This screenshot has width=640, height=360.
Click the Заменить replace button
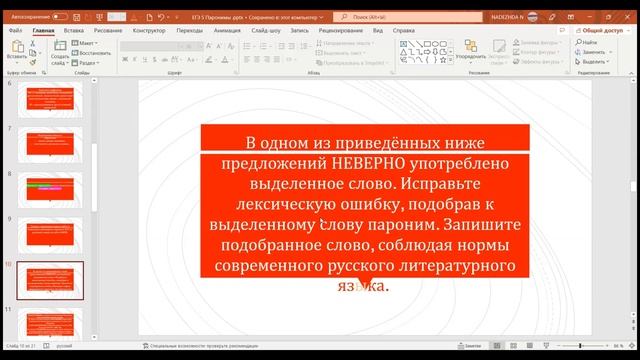click(594, 52)
